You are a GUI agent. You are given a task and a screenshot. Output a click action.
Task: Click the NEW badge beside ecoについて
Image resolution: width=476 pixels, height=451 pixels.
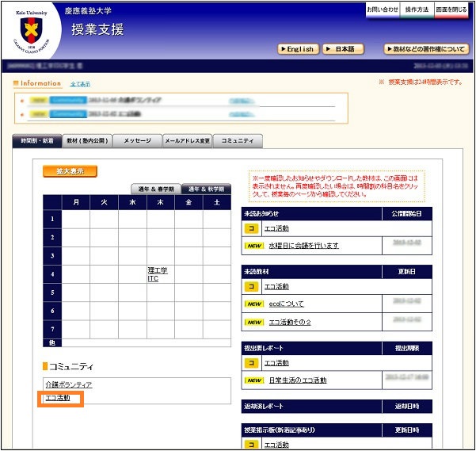pos(253,304)
